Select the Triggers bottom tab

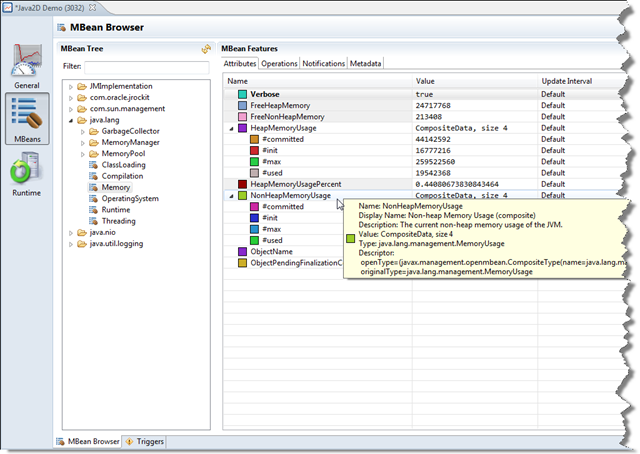[x=144, y=441]
